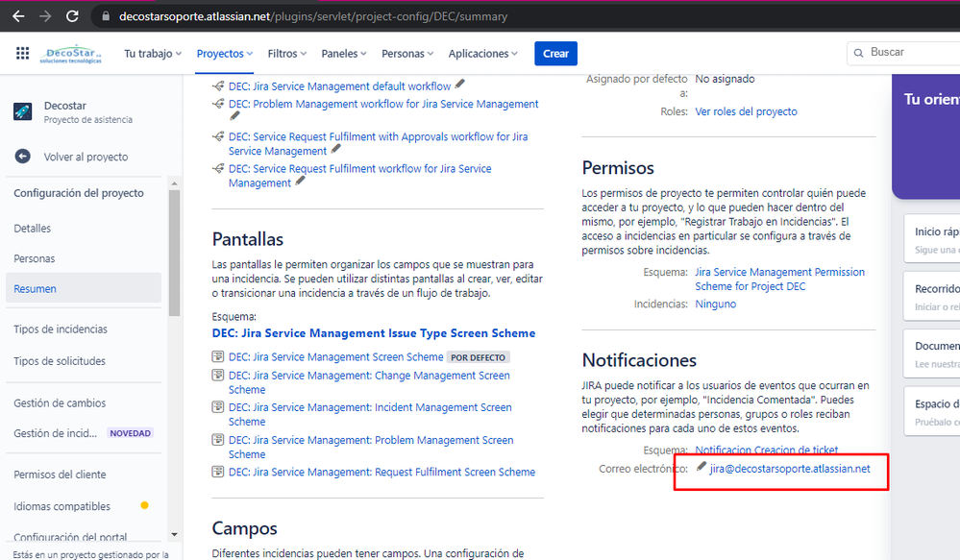
Task: Click the workflow icon beside default workflow
Action: click(218, 86)
